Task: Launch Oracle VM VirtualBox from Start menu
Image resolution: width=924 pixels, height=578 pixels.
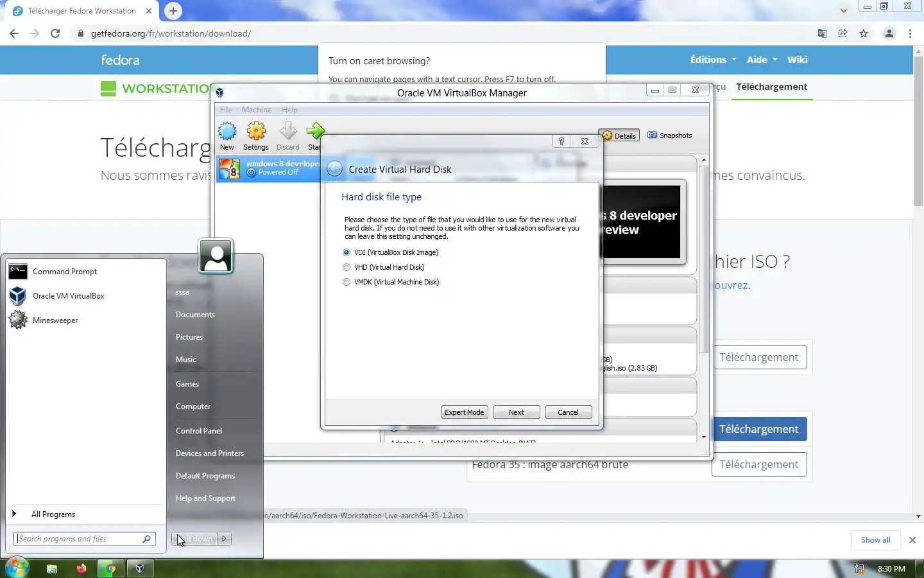Action: coord(85,296)
